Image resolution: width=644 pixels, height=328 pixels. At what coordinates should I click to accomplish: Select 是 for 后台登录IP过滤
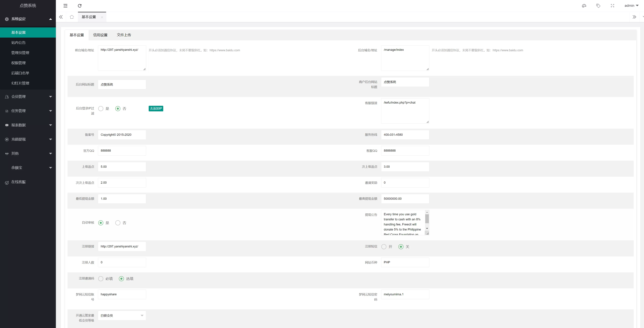coord(101,109)
